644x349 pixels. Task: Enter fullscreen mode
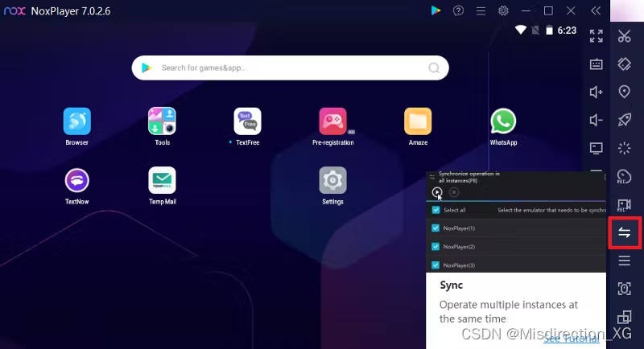[x=597, y=36]
